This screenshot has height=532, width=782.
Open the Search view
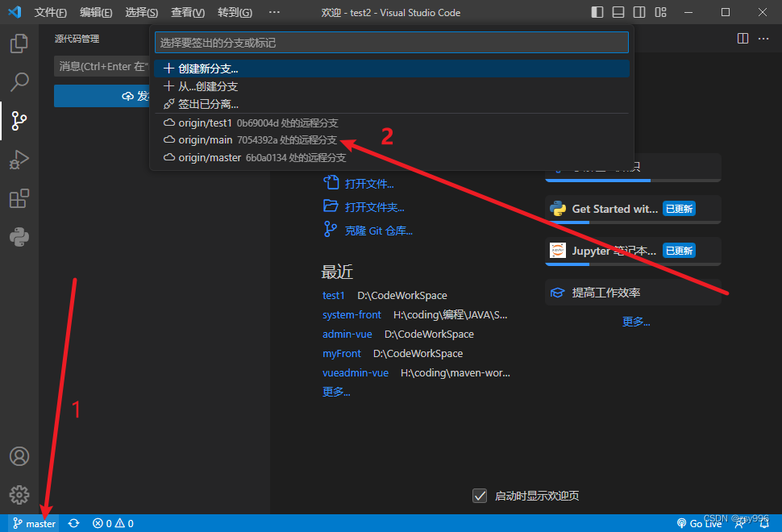(x=19, y=81)
